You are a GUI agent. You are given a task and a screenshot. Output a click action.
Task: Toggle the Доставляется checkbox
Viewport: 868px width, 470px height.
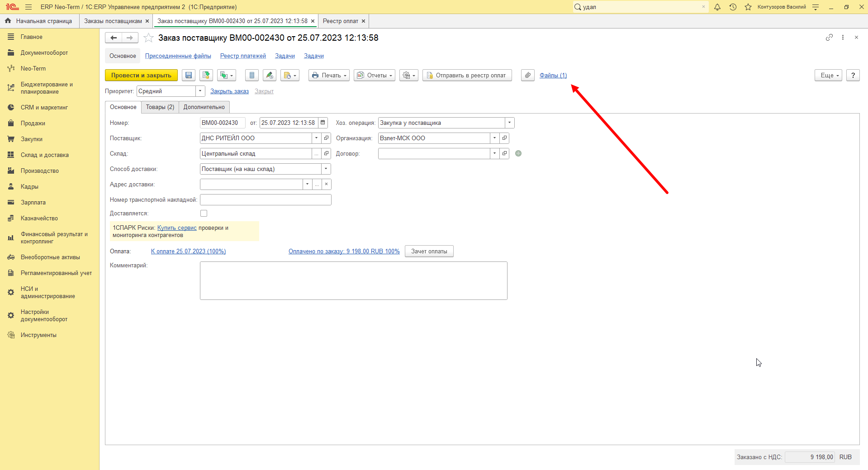(204, 213)
